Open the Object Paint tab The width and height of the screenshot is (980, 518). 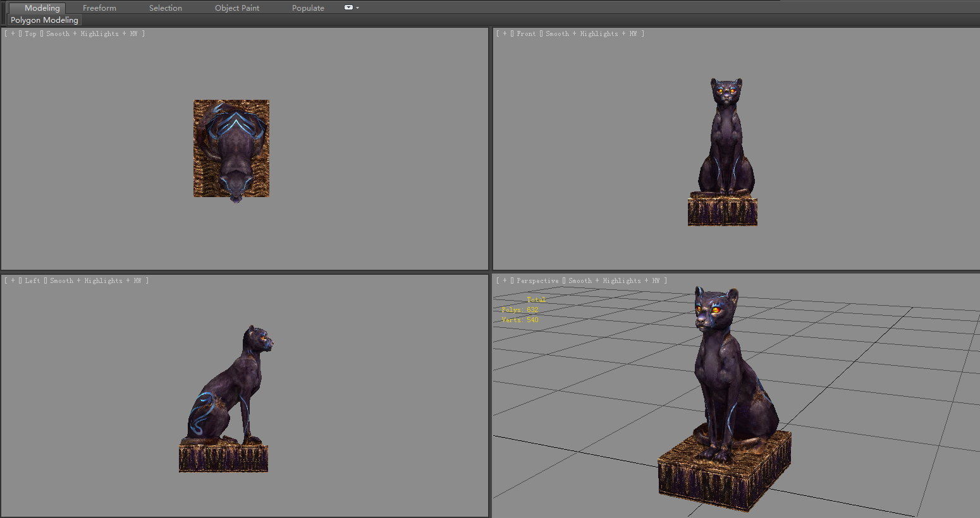tap(237, 8)
